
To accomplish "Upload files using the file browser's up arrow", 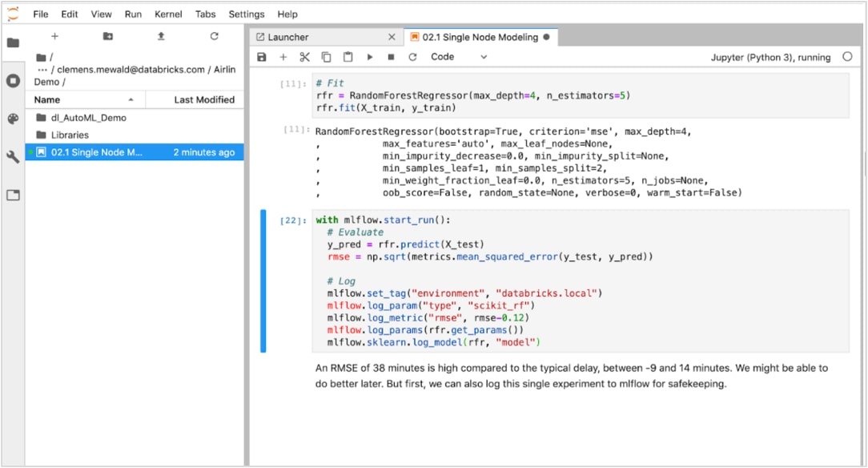I will (x=161, y=36).
